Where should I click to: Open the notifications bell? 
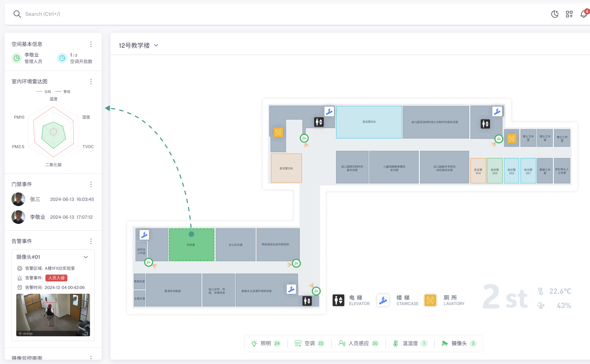click(584, 14)
